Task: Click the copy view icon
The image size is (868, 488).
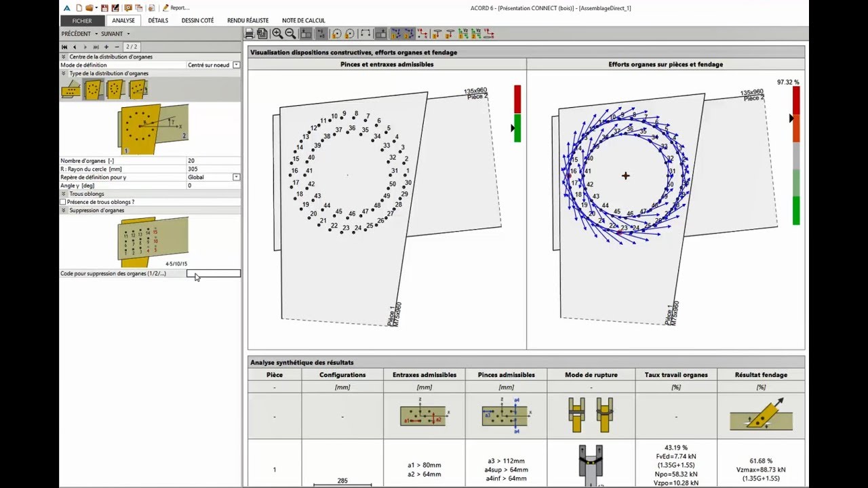Action: pyautogui.click(x=263, y=34)
